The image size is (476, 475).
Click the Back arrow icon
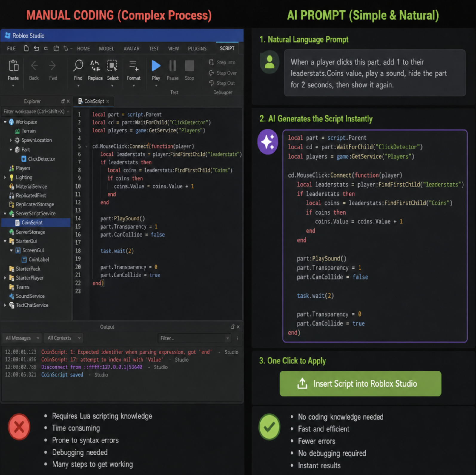point(34,66)
